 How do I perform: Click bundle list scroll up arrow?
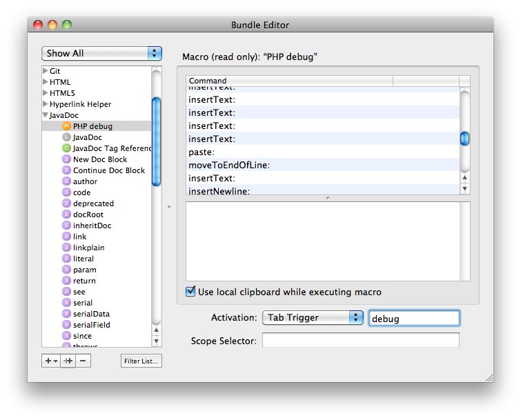(x=156, y=330)
